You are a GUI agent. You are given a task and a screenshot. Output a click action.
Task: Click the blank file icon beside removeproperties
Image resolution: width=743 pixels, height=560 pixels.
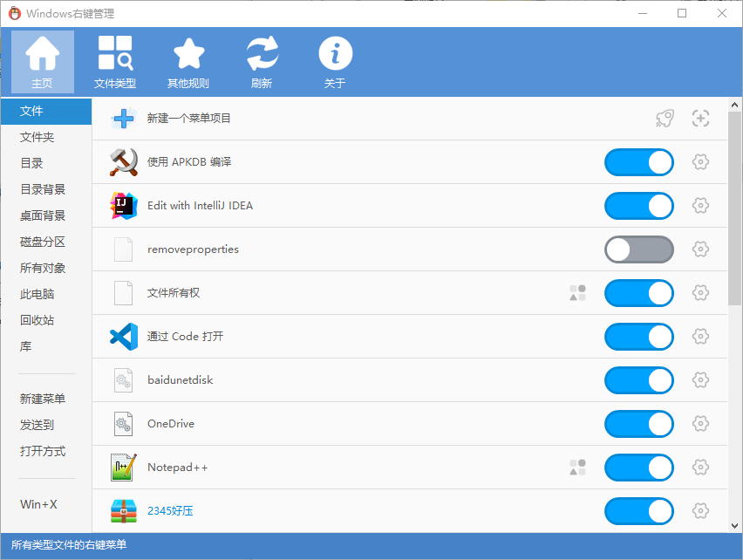123,249
